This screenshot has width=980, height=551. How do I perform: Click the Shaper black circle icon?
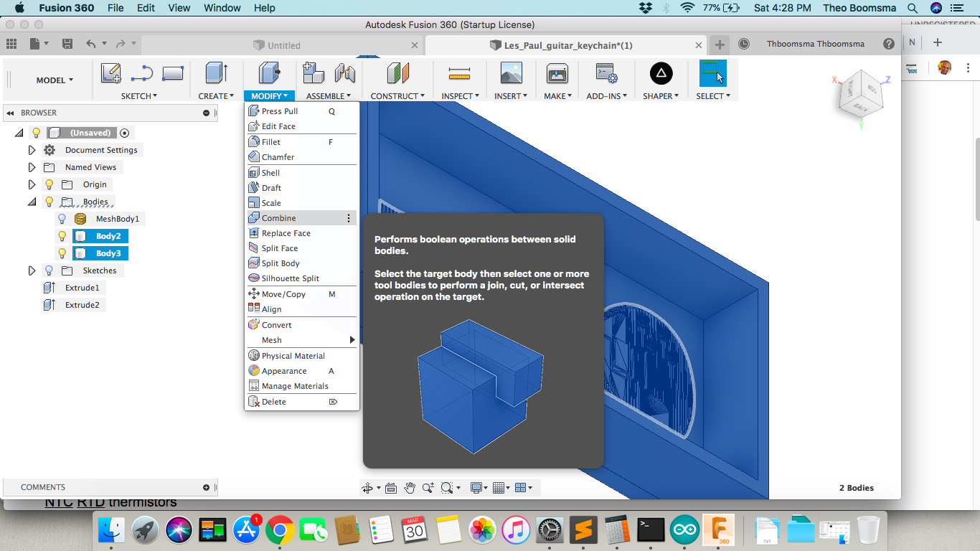(661, 72)
